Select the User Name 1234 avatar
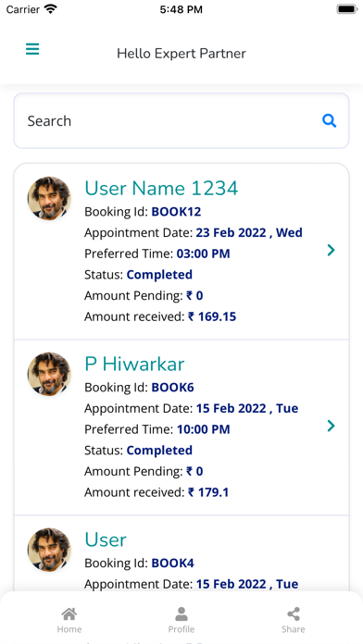Viewport: 363px width, 644px height. coord(49,198)
